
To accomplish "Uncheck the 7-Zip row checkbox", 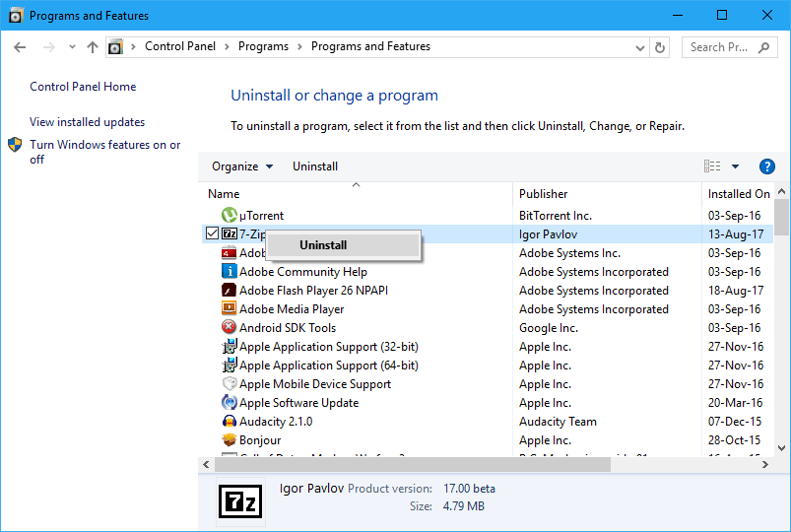I will pyautogui.click(x=212, y=233).
